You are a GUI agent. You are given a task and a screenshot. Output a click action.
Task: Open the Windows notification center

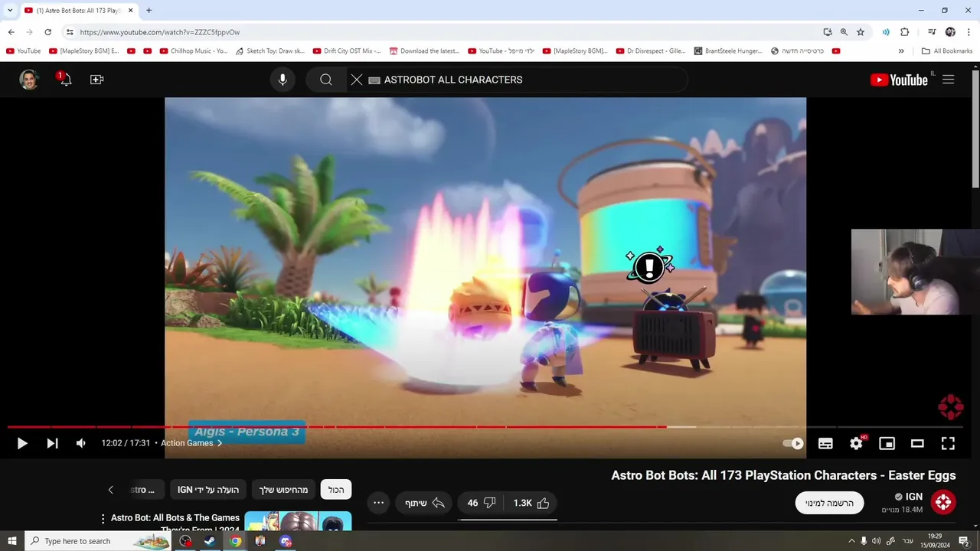coord(964,541)
